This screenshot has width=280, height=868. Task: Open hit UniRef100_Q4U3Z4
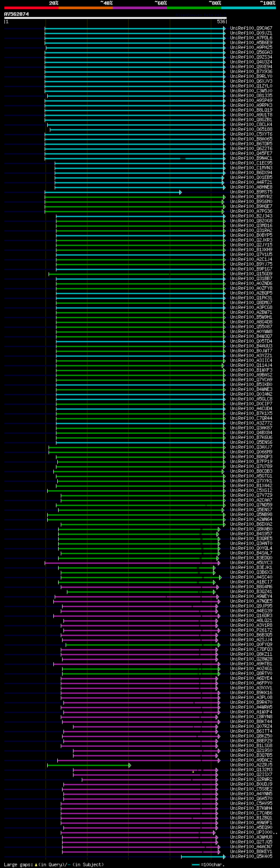[x=251, y=62]
